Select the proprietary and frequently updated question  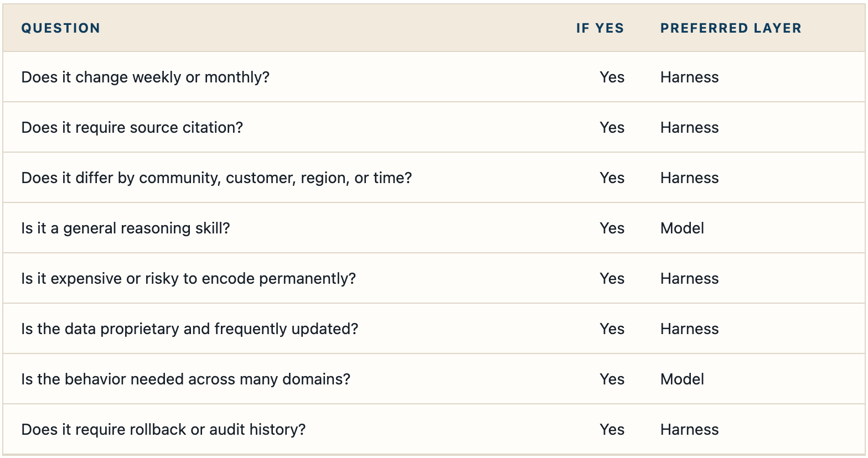coord(189,329)
